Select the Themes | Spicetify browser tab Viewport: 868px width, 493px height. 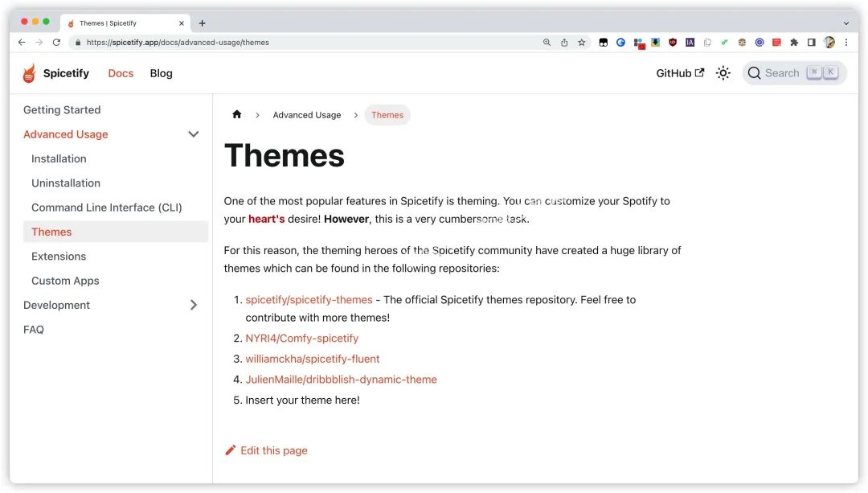pos(125,23)
